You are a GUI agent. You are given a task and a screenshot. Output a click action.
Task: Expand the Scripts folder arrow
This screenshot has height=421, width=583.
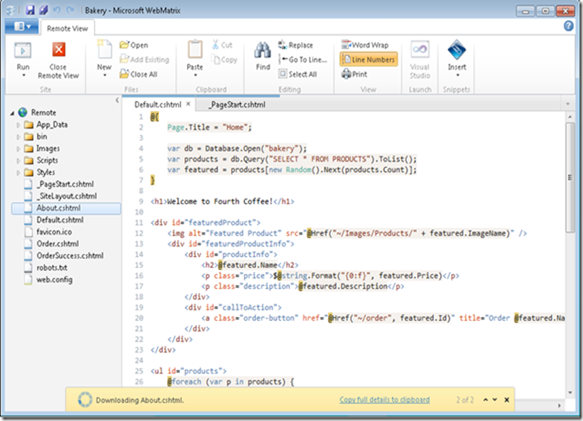pos(18,161)
